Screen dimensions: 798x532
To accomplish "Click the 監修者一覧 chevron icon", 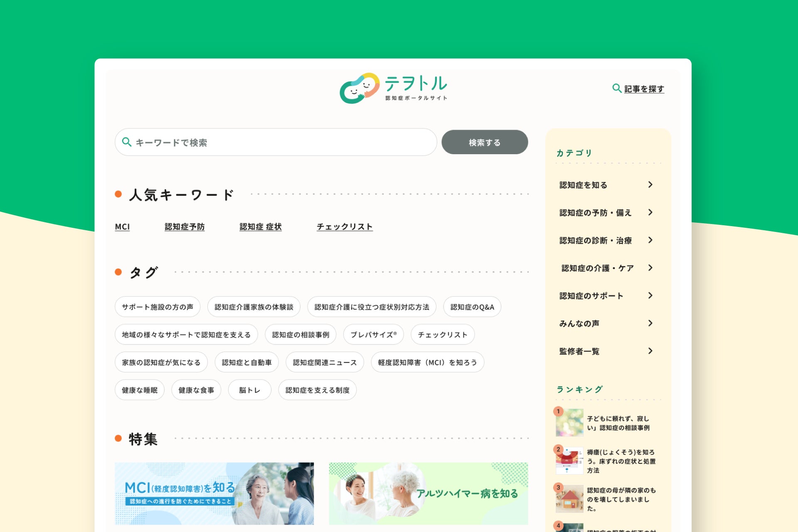I will (x=650, y=351).
